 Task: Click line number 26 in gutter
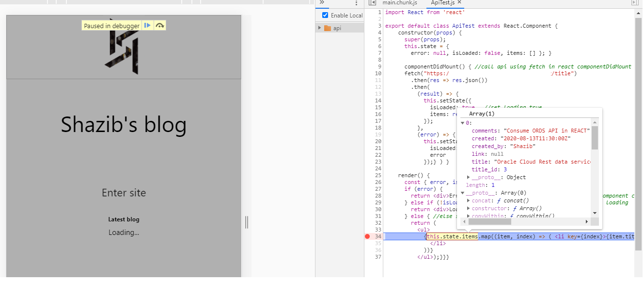378,182
